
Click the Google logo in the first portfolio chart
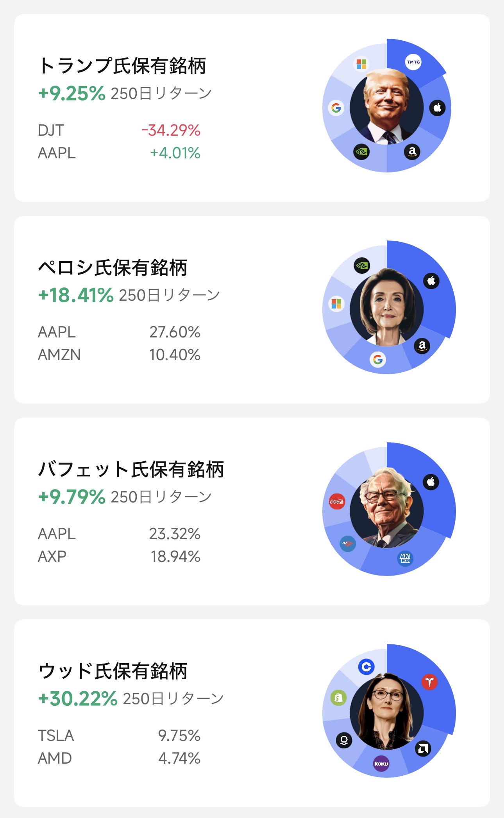point(336,108)
